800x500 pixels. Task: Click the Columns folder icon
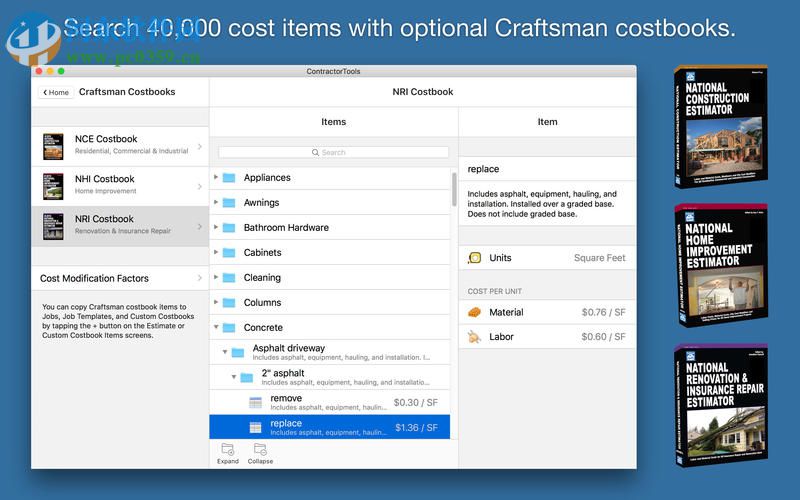229,303
